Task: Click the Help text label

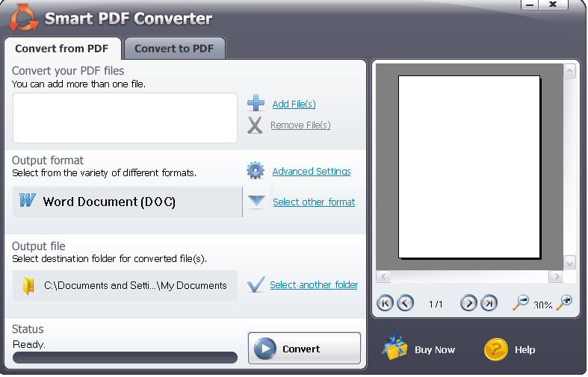Action: 525,349
